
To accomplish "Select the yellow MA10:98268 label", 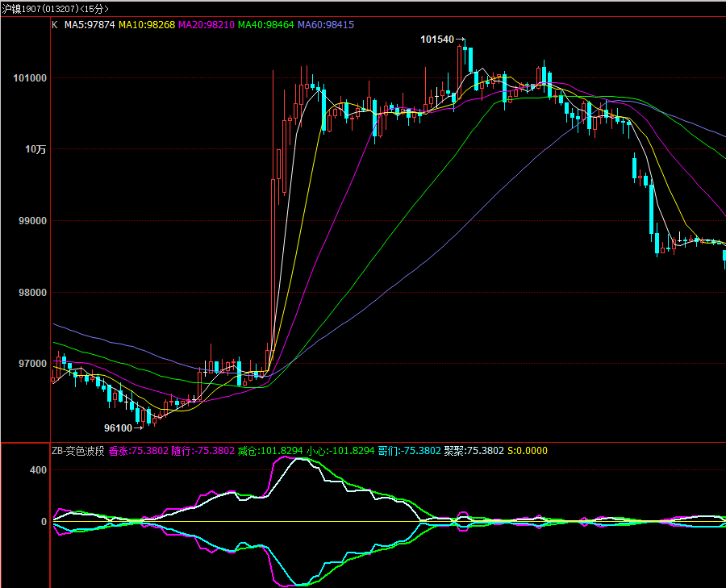I will click(147, 25).
